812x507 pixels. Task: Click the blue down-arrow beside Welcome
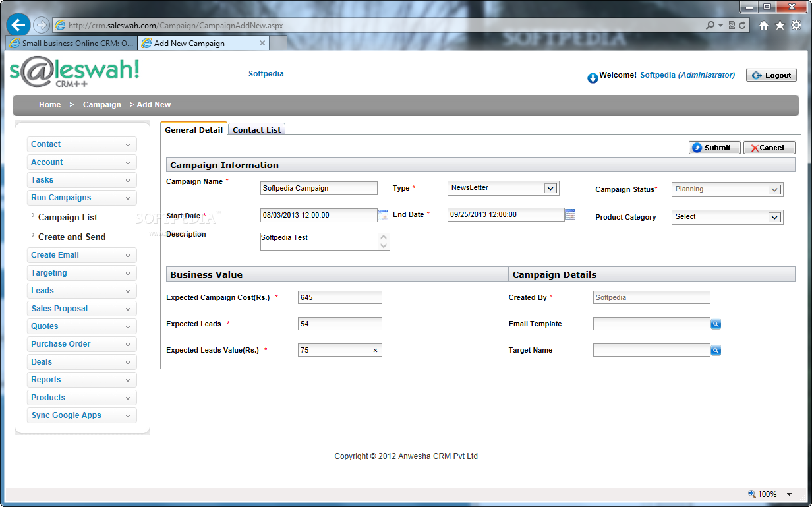(x=593, y=78)
